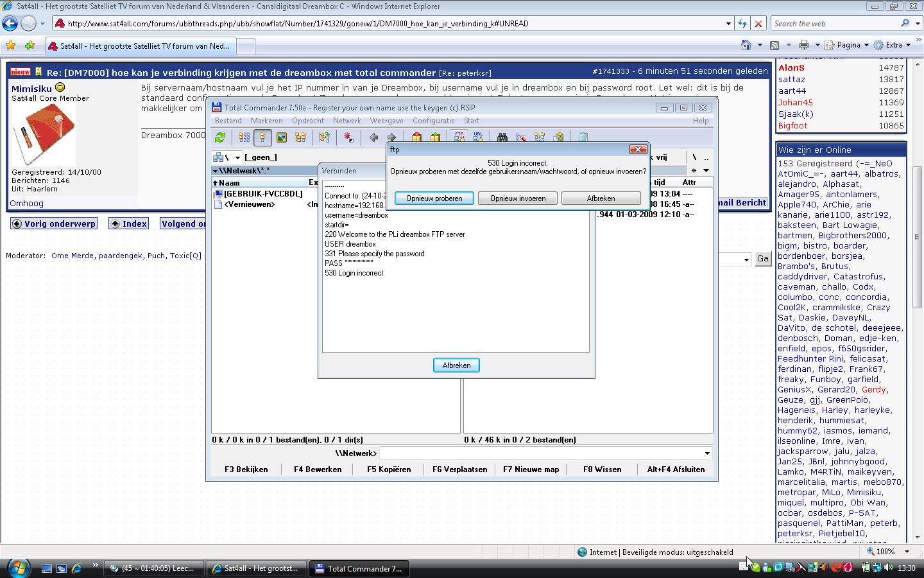The image size is (924, 578).
Task: Click Opnieuw invoeren button
Action: pos(518,198)
